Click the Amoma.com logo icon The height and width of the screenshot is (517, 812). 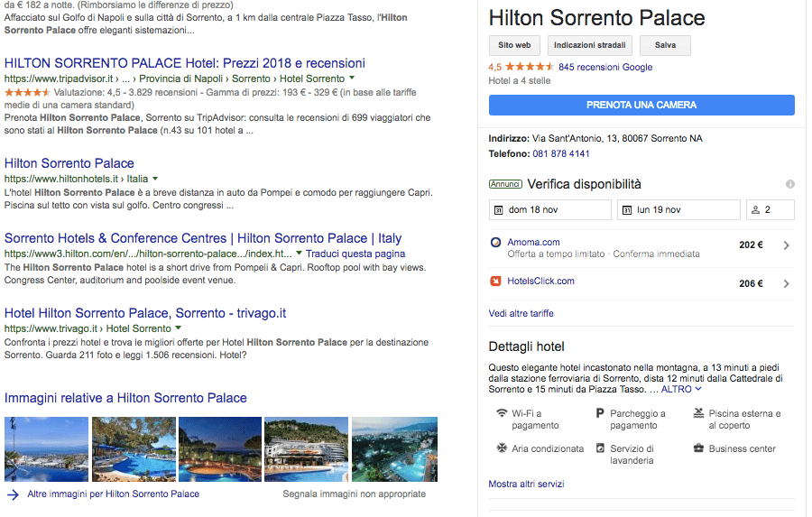pos(495,242)
